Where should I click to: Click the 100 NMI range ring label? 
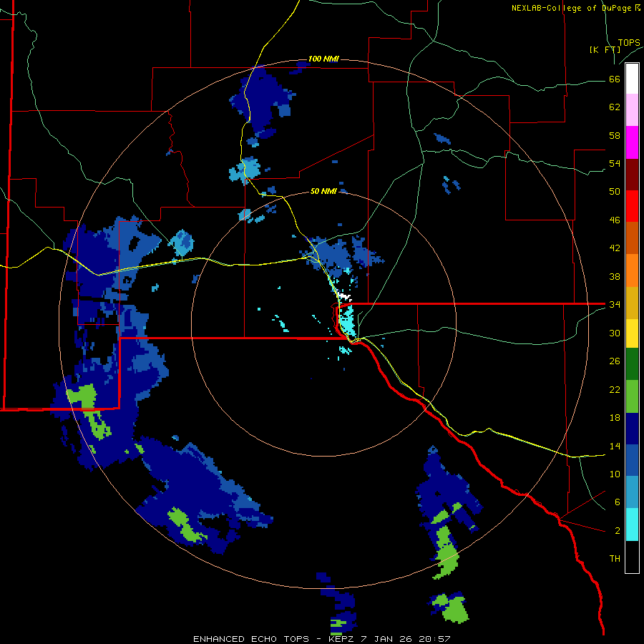323,59
